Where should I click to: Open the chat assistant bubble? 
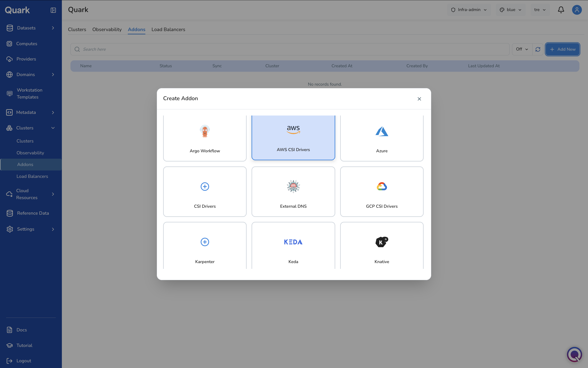[574, 354]
